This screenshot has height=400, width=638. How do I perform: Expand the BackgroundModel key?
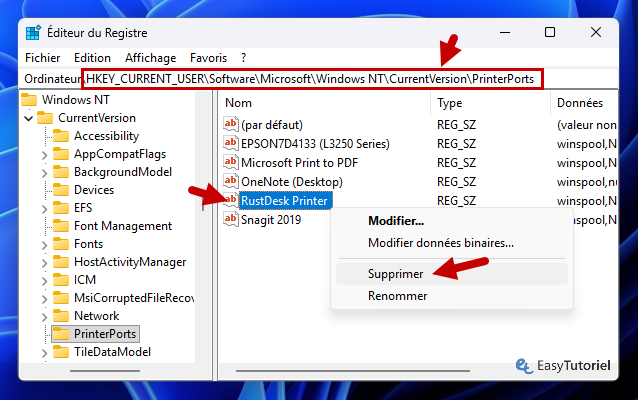44,173
